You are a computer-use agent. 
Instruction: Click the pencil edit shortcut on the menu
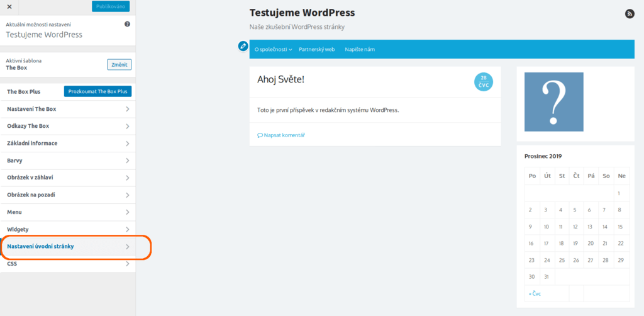pyautogui.click(x=243, y=46)
